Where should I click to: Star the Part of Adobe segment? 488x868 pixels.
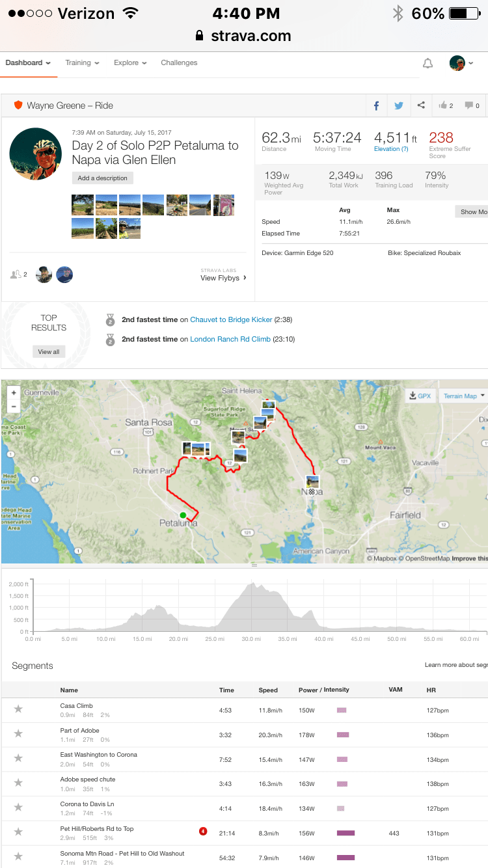click(x=18, y=733)
